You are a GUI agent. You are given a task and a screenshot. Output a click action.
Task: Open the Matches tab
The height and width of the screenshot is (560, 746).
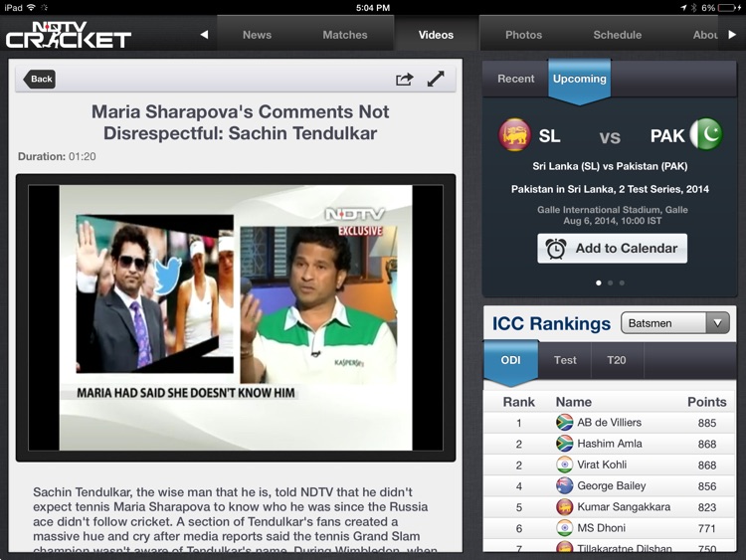coord(345,35)
